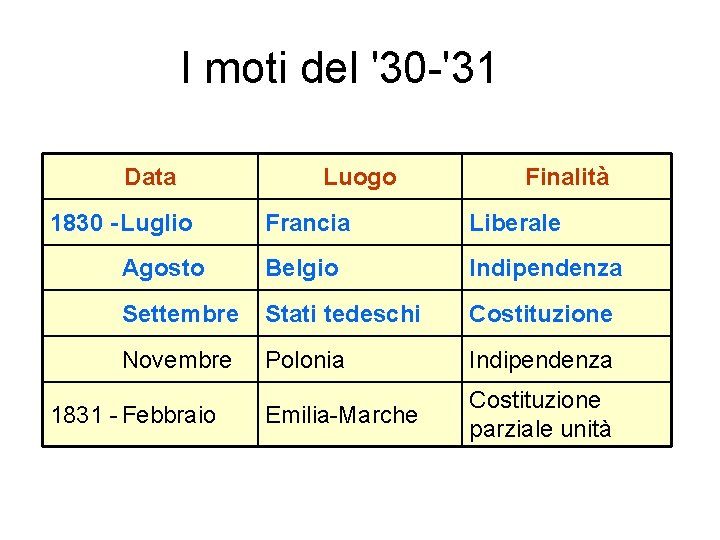Click the year 1831 text
Screen dimensions: 720x540
[75, 415]
